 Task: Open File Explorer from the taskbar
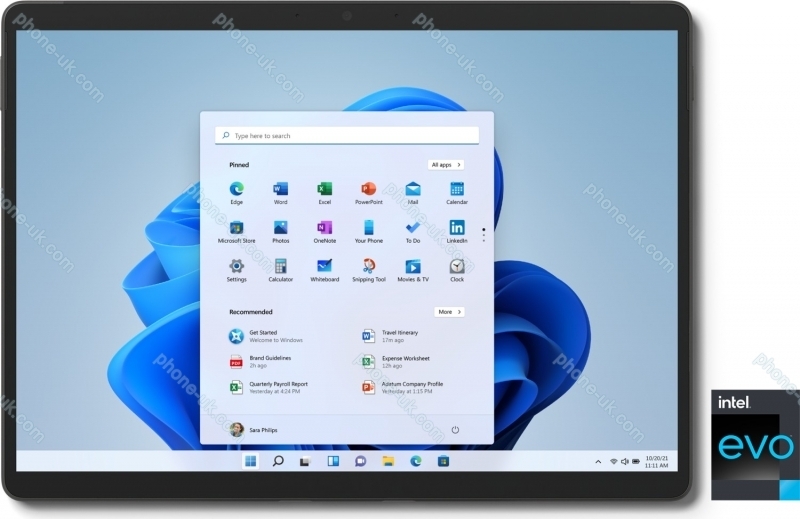[x=388, y=461]
